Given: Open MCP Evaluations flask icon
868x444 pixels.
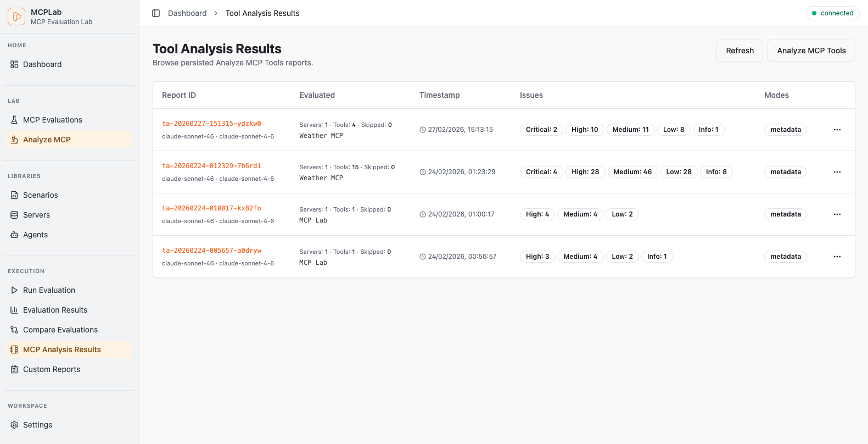Looking at the screenshot, I should [14, 120].
